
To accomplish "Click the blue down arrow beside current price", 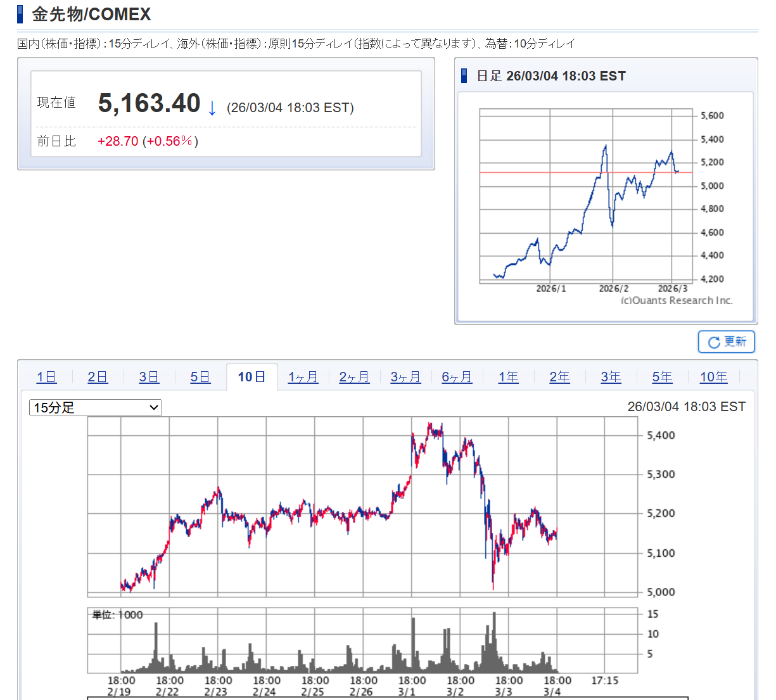I will pyautogui.click(x=212, y=108).
